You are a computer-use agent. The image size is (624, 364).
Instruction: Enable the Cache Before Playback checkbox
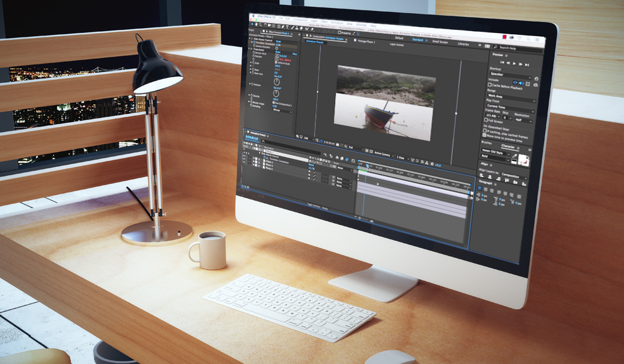pyautogui.click(x=490, y=86)
